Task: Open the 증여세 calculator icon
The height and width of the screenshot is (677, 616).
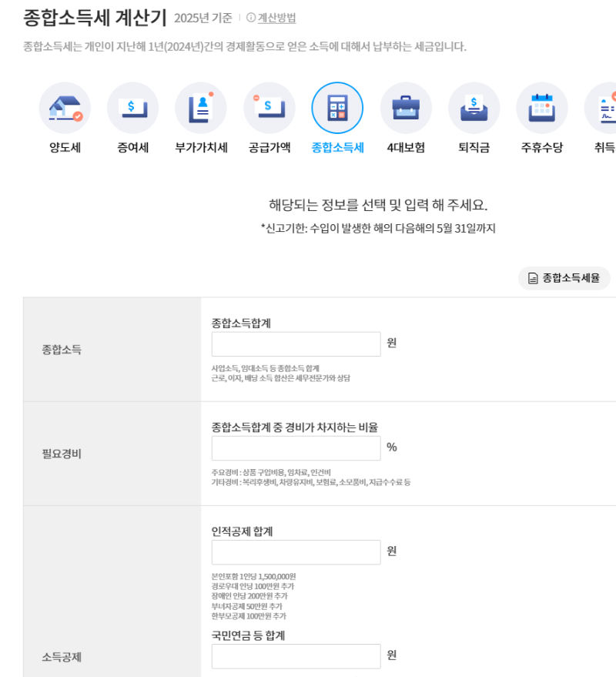Action: tap(132, 108)
